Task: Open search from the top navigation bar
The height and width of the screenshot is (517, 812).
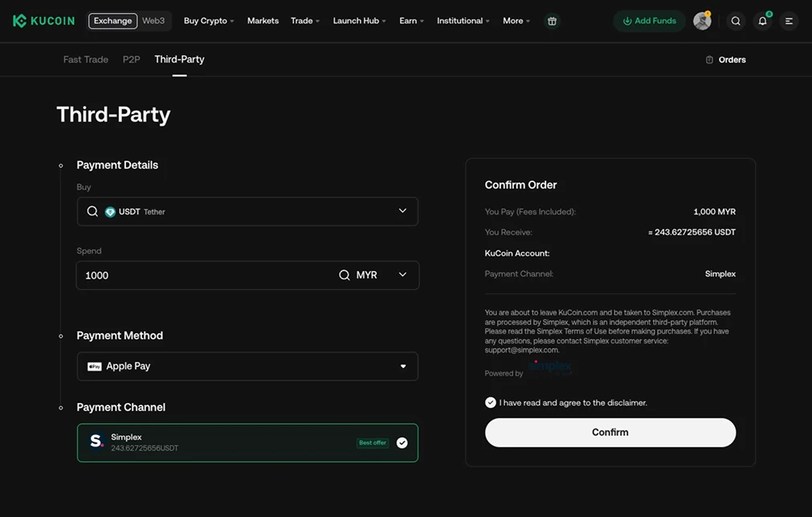Action: (x=736, y=21)
